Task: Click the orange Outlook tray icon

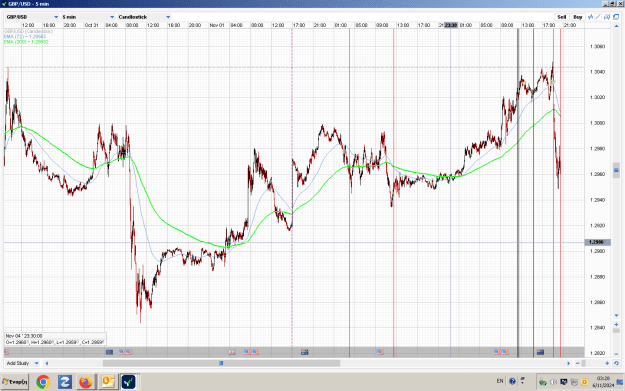Action: pyautogui.click(x=584, y=382)
